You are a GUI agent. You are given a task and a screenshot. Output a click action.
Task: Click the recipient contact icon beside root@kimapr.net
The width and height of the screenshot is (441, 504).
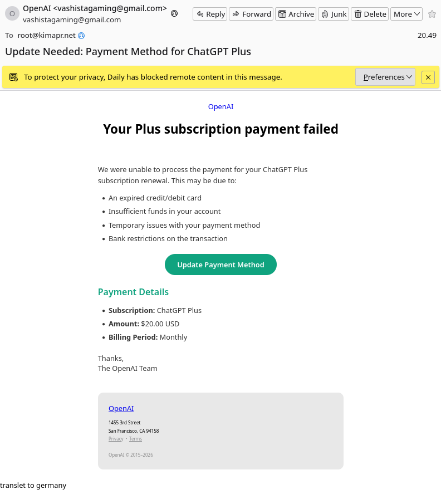pyautogui.click(x=81, y=36)
